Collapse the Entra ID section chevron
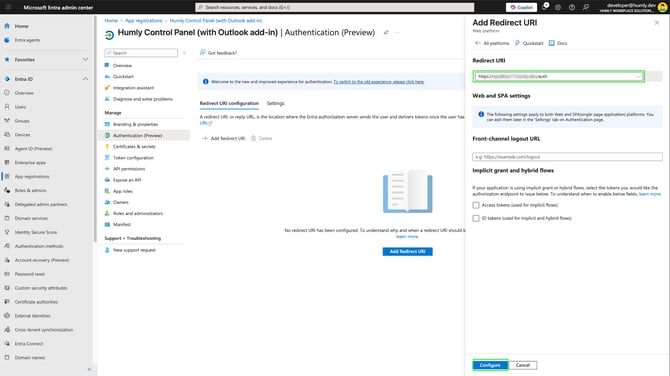This screenshot has height=376, width=670. tap(85, 79)
